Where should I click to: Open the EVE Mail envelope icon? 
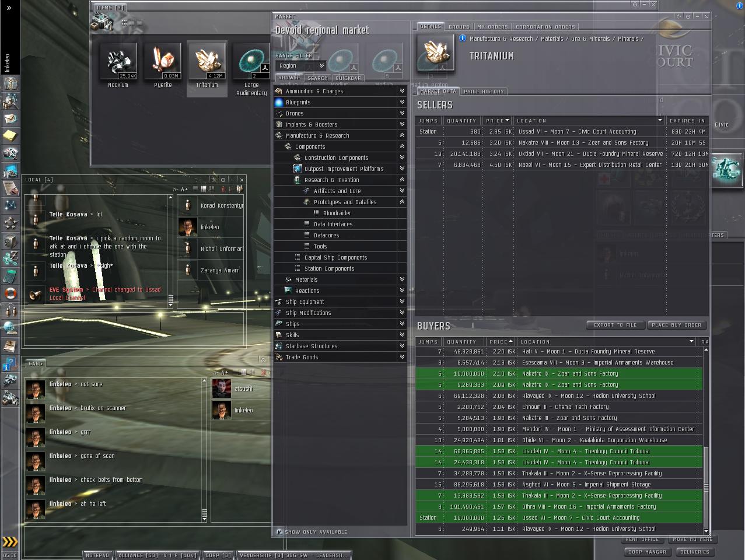[10, 119]
